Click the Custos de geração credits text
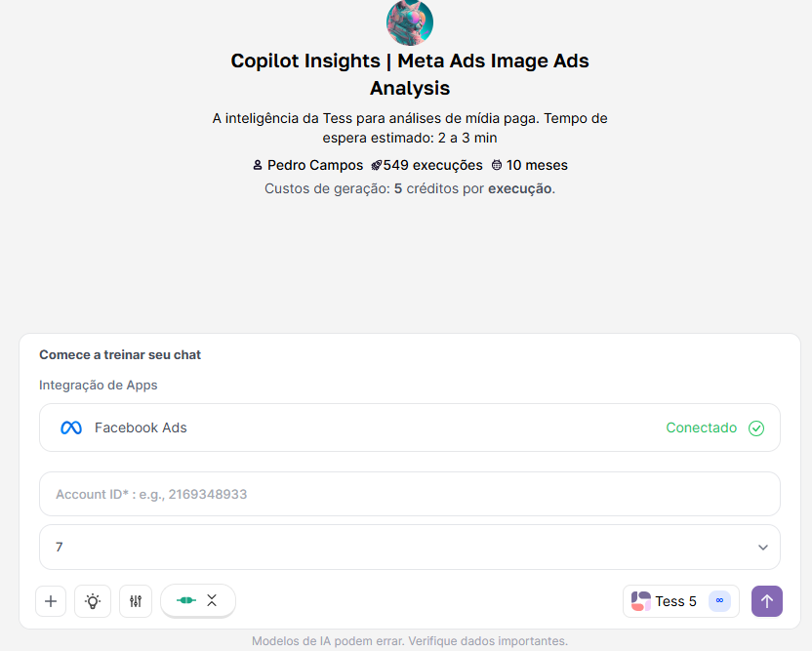 [x=410, y=188]
